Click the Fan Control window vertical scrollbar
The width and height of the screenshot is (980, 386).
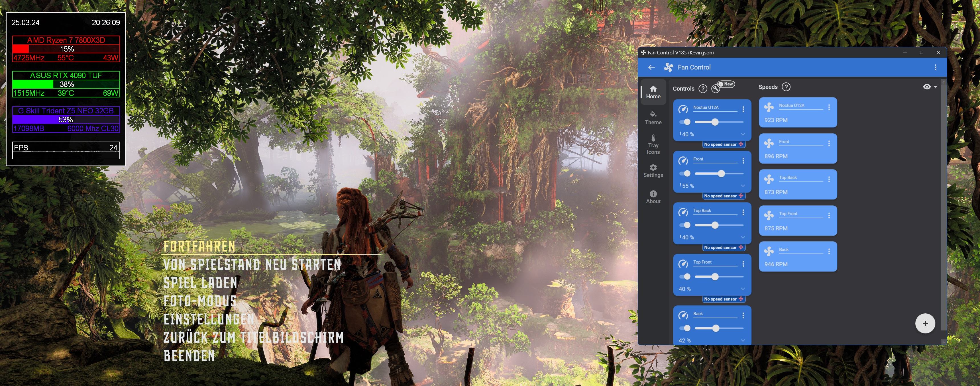tap(943, 205)
